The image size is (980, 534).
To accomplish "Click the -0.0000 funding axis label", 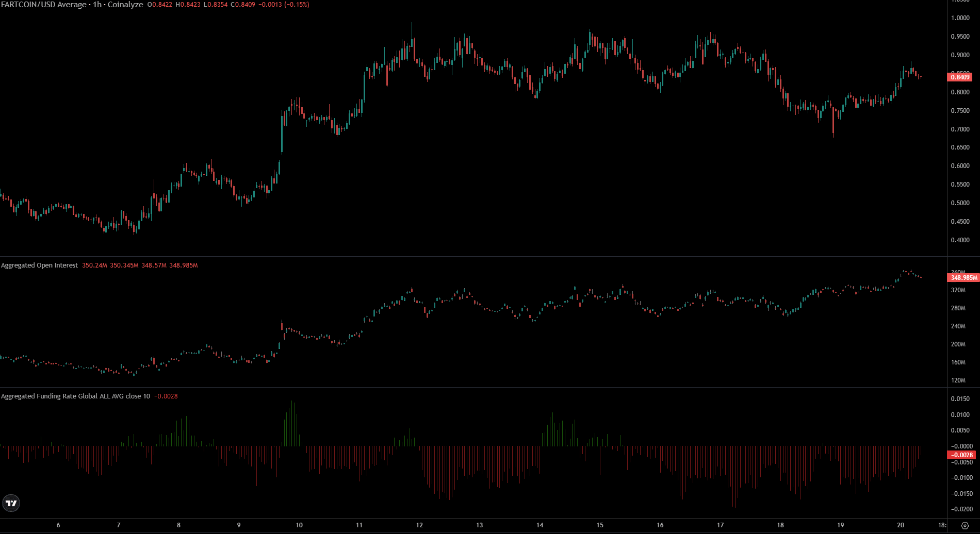I will (961, 446).
